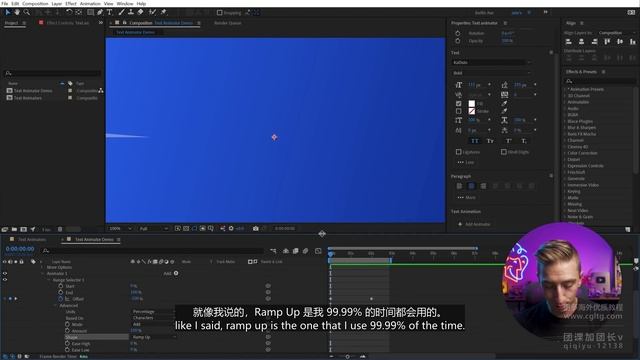Image resolution: width=640 pixels, height=360 pixels.
Task: Click Add Animator button
Action: tap(474, 224)
